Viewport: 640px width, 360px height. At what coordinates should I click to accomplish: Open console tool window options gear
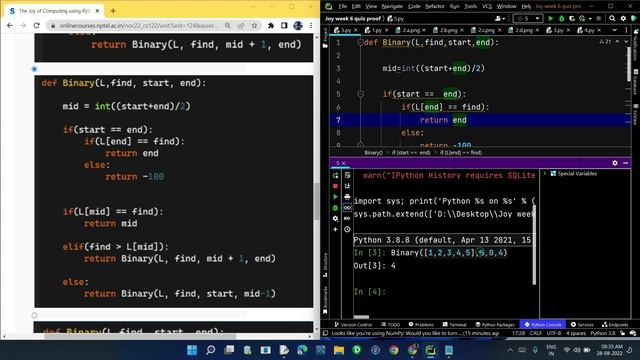(x=615, y=163)
